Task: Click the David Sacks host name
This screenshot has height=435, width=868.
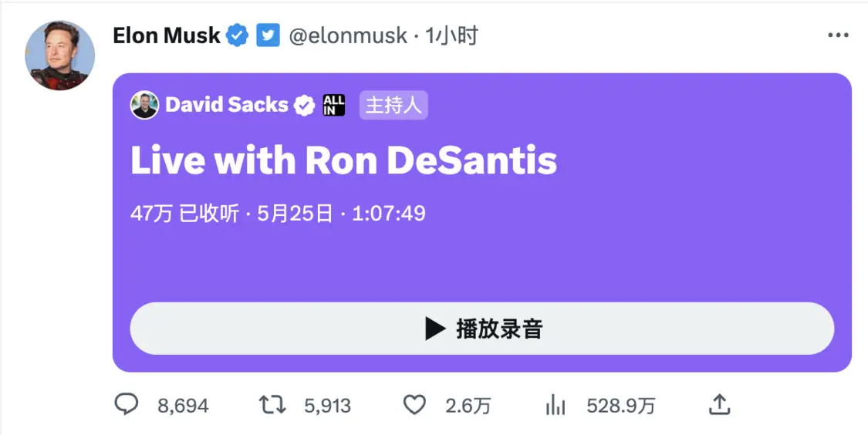Action: click(x=226, y=106)
